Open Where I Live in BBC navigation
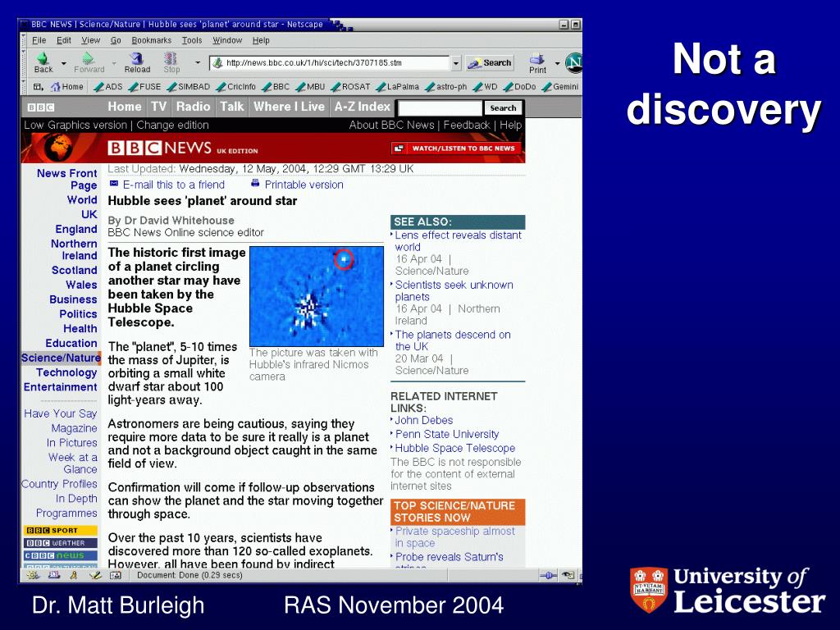The width and height of the screenshot is (840, 630). [289, 107]
